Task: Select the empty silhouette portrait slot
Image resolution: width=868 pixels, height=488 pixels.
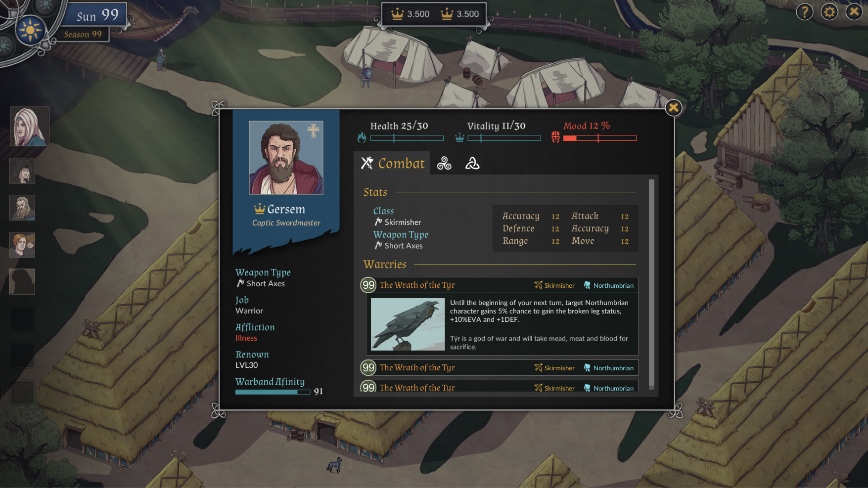Action: click(22, 281)
